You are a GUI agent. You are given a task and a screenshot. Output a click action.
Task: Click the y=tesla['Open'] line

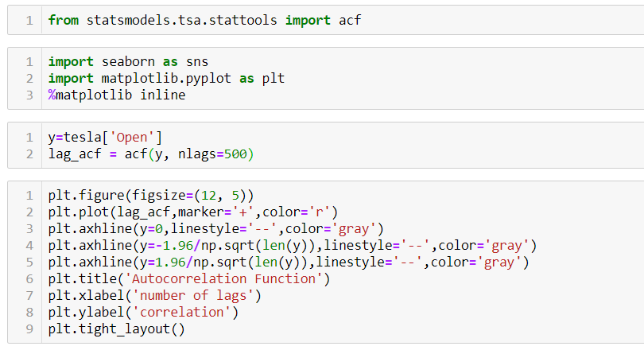click(105, 137)
